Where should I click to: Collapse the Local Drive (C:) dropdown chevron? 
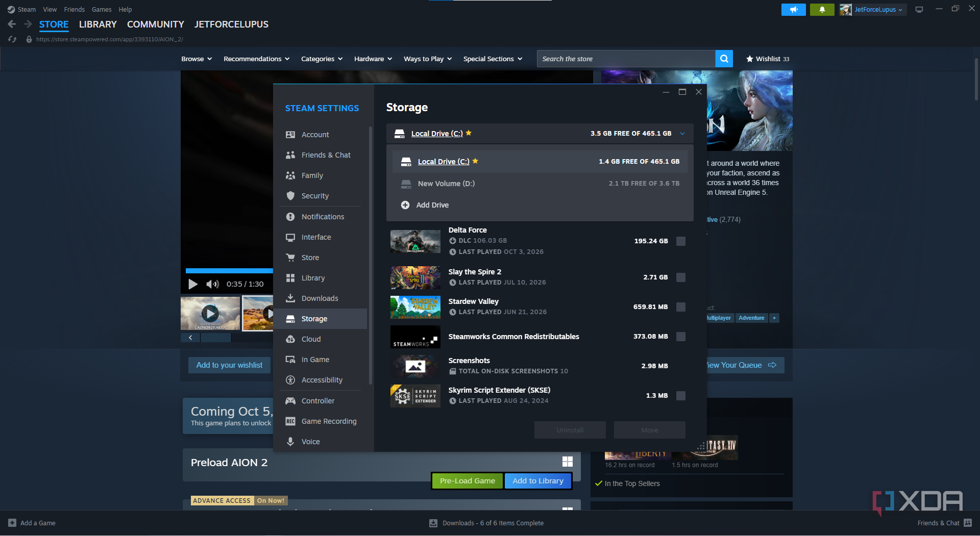(x=682, y=134)
